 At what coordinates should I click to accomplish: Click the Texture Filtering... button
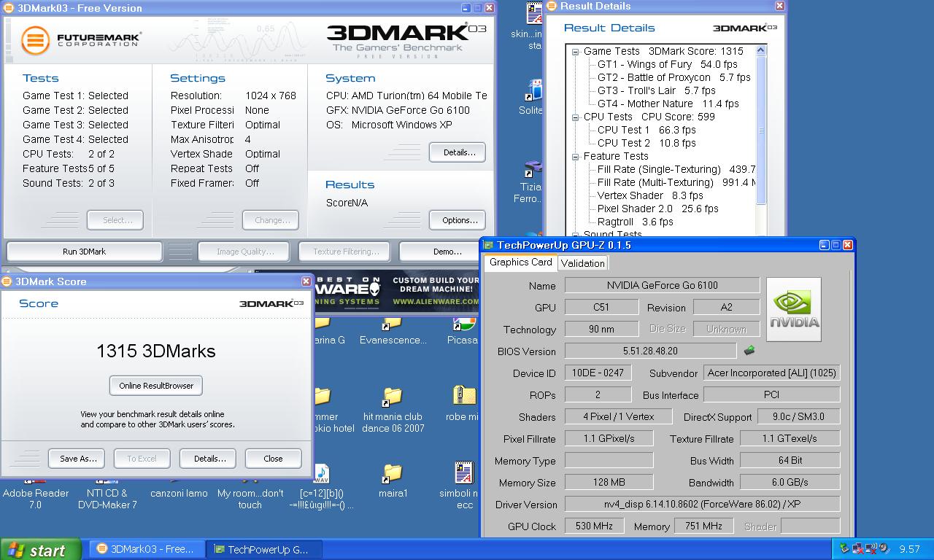coord(344,252)
